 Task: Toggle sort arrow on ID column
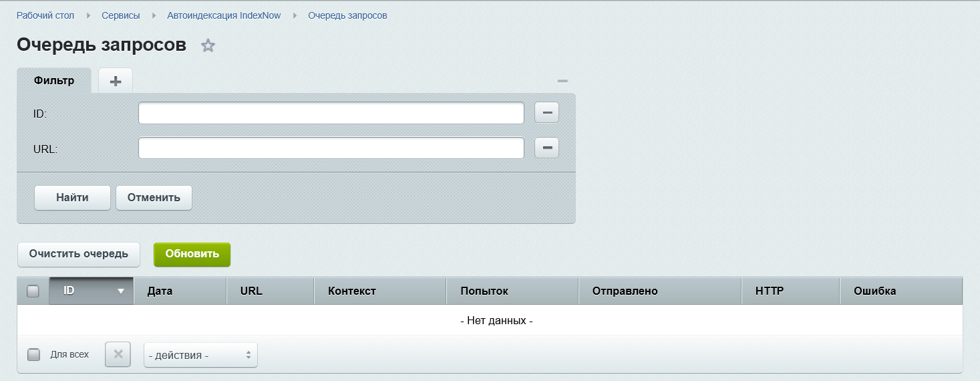[121, 291]
